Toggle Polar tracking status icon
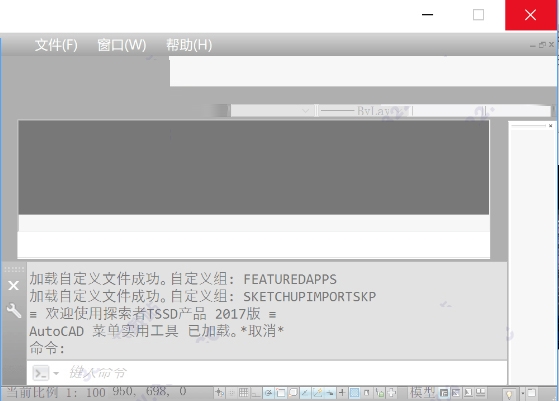Viewport: 559px width, 401px height. click(268, 393)
